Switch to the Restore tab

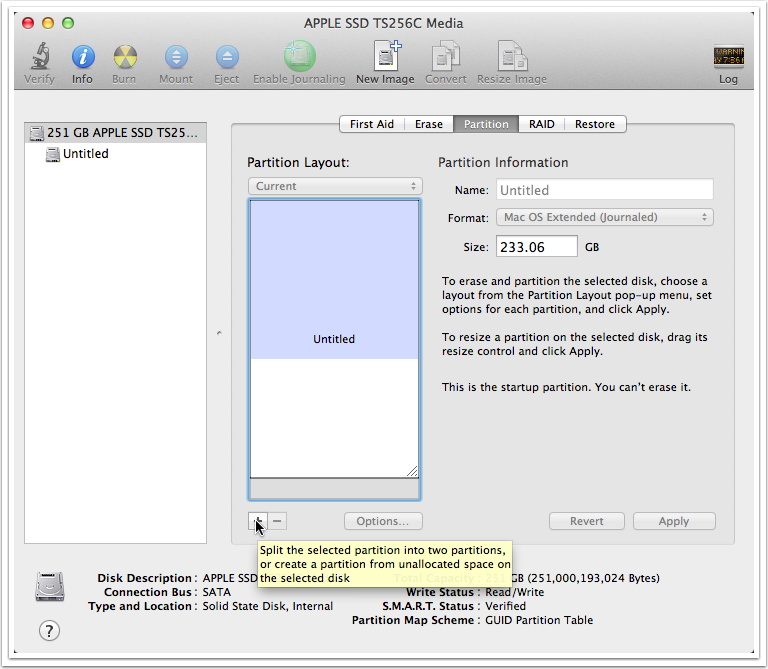point(595,124)
